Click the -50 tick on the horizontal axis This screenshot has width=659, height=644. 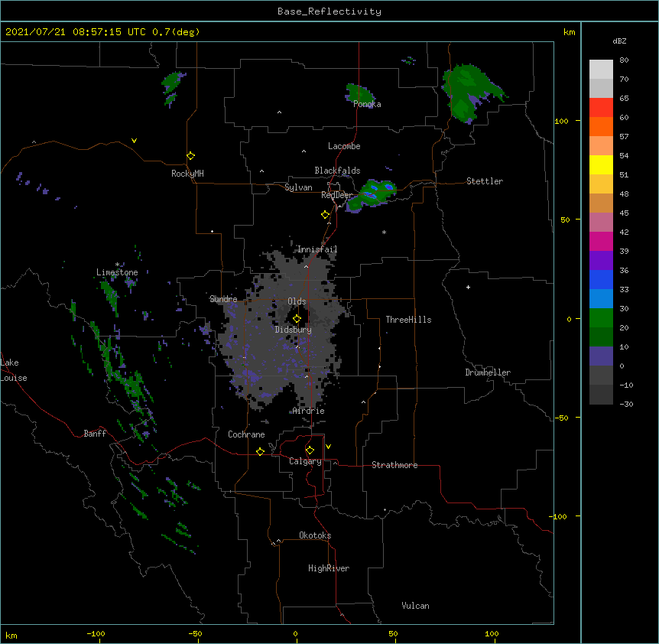point(195,634)
